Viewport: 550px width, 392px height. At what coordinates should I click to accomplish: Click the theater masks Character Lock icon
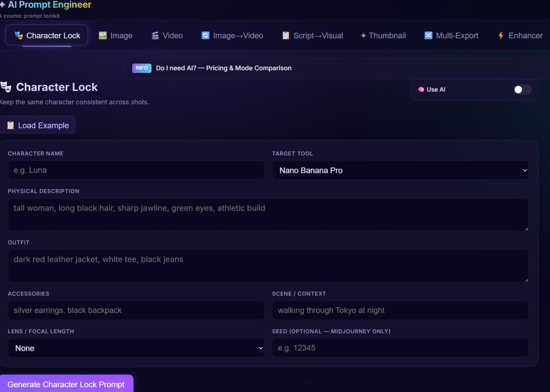[19, 35]
